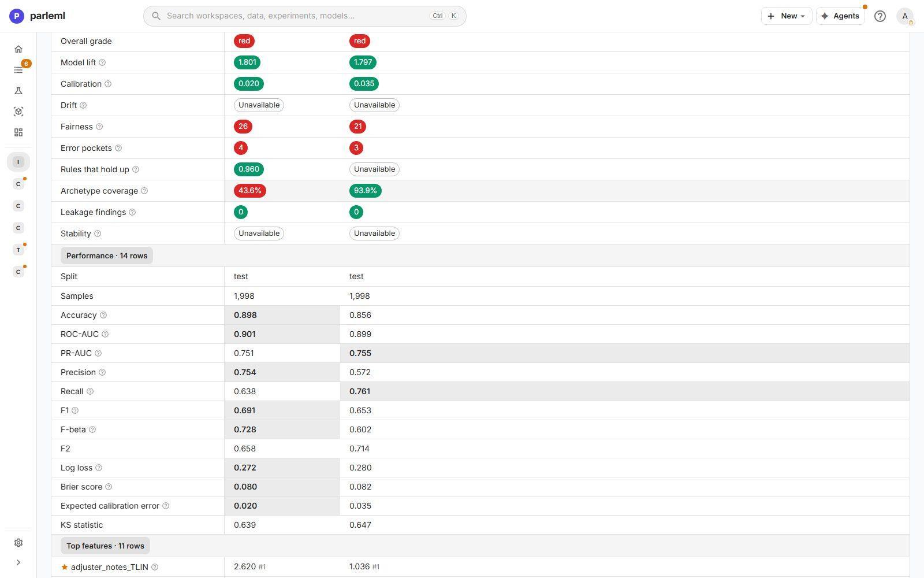The width and height of the screenshot is (924, 578).
Task: Open the dashboards grid icon
Action: (18, 132)
